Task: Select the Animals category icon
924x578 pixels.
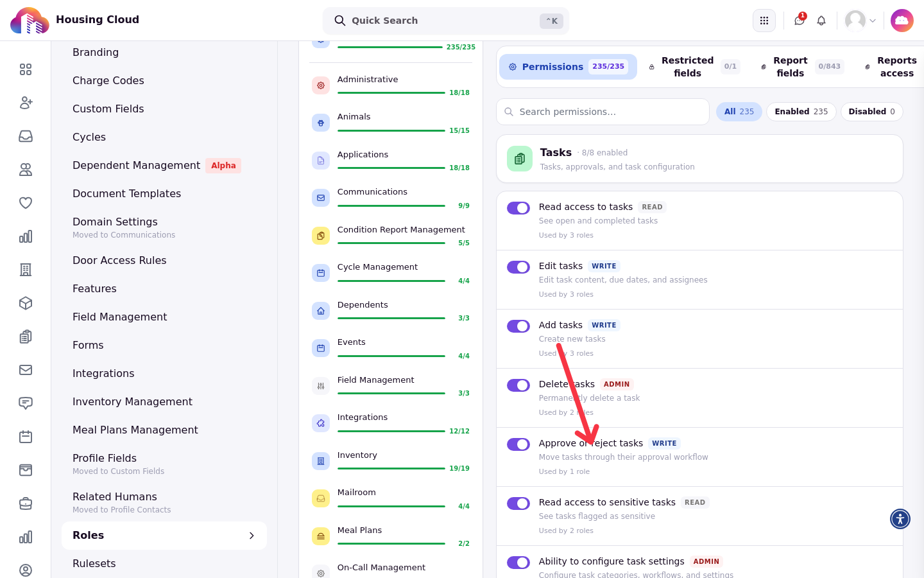Action: coord(321,123)
